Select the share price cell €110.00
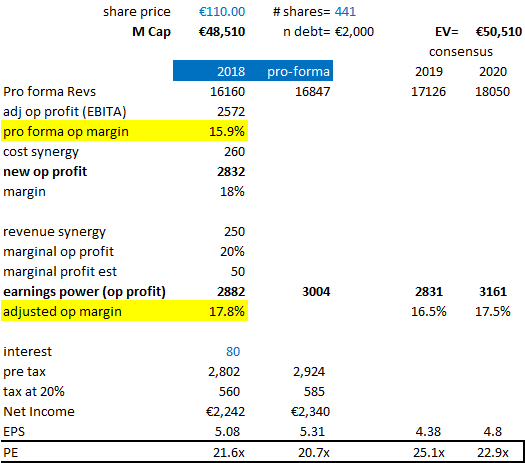Viewport: 525px width, 463px height. 222,12
